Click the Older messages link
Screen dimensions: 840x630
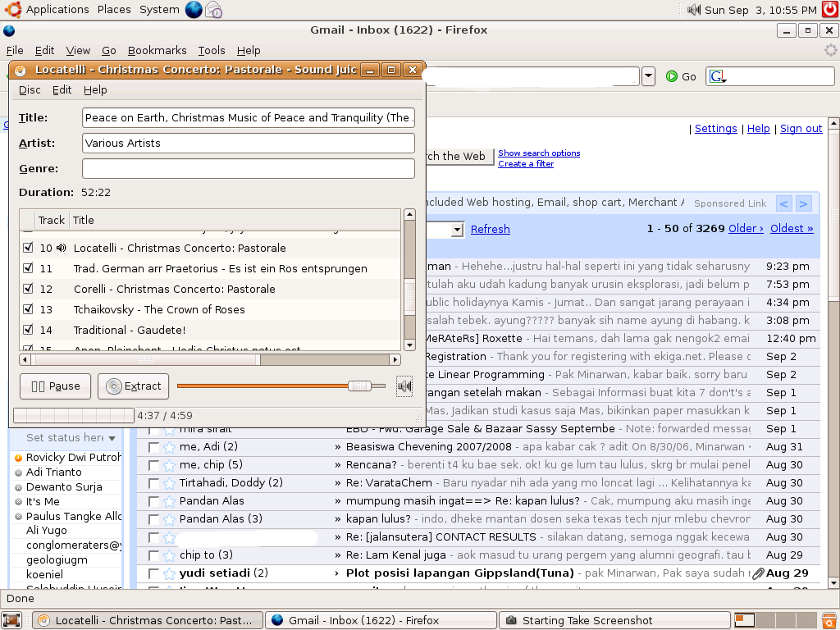tap(746, 229)
